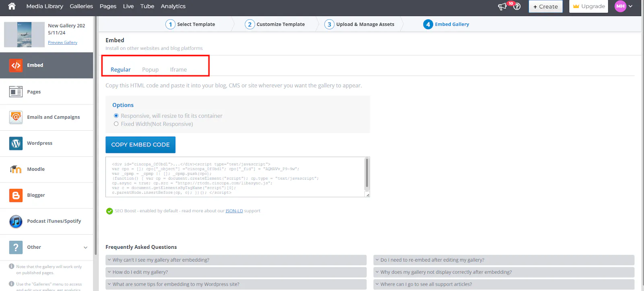Select Fixed Width (Not Responsive) option
644x291 pixels.
[x=116, y=124]
